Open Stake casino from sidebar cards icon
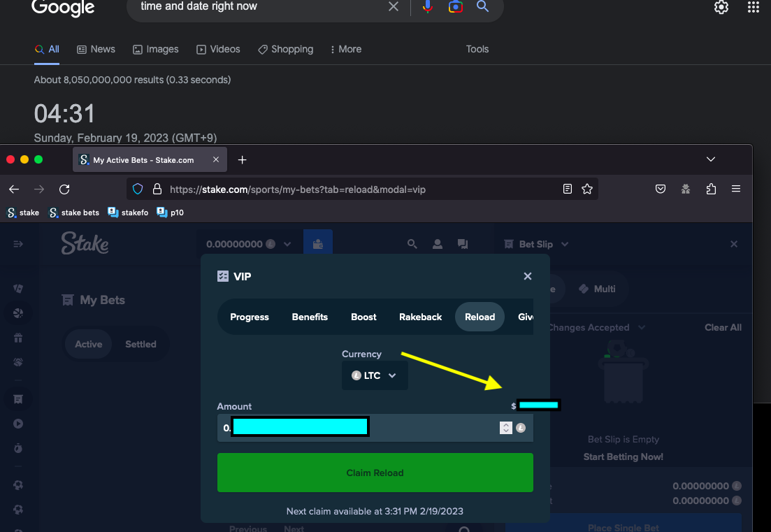 click(18, 289)
